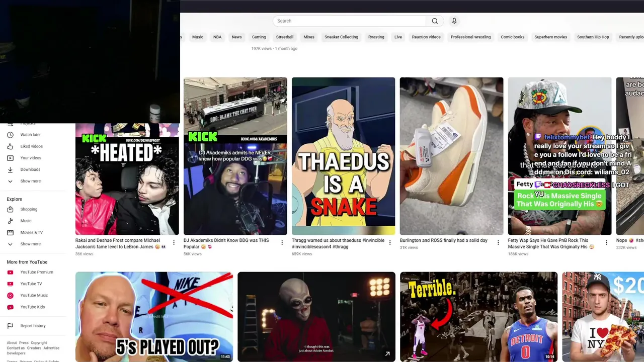Click the Creators footer link
Screen dimensions: 644x362
click(x=34, y=348)
